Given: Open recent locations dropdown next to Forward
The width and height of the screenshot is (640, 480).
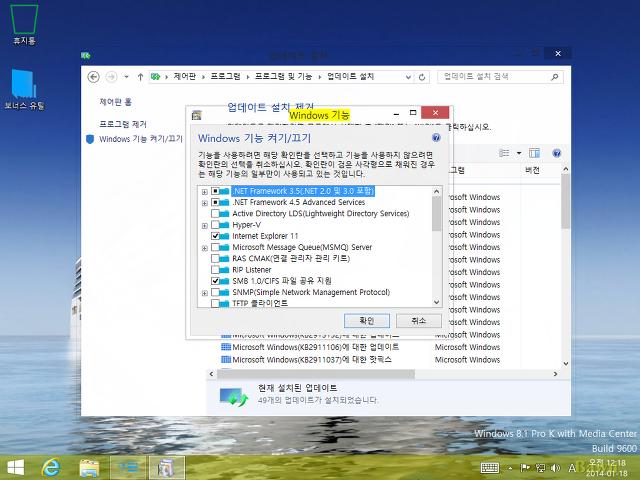Looking at the screenshot, I should click(x=127, y=77).
